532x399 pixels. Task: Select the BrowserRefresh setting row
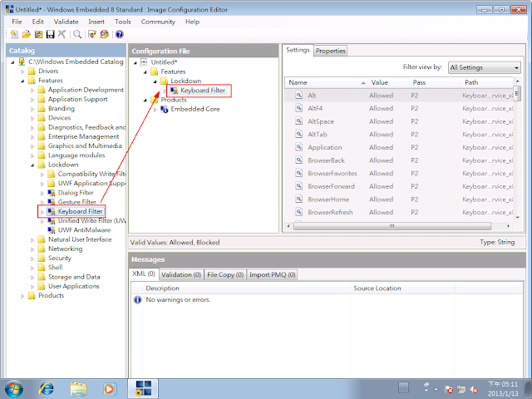pos(399,213)
